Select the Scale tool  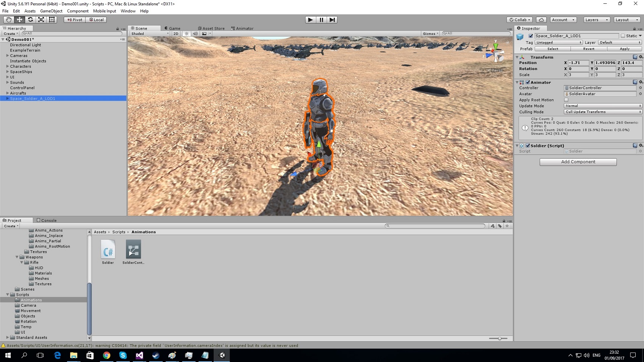(41, 20)
